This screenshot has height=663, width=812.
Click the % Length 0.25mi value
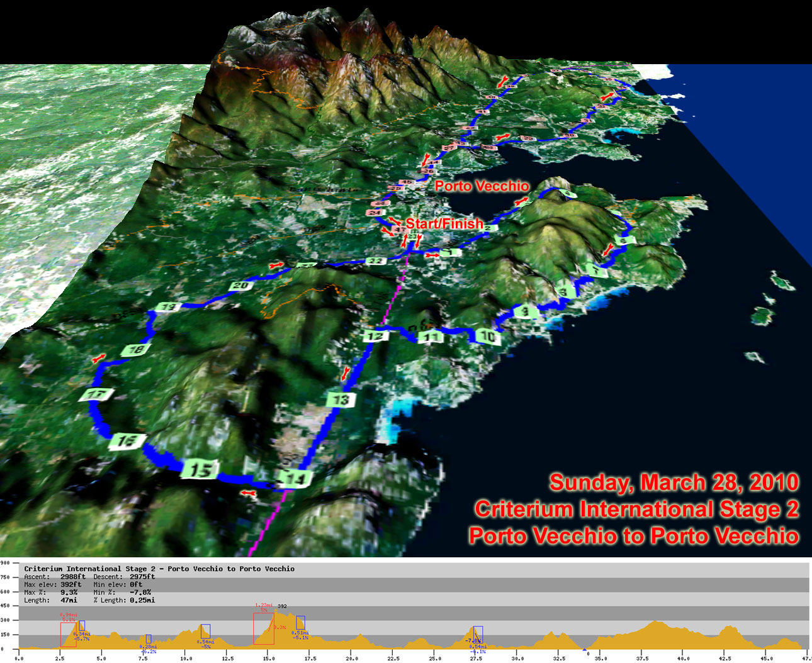pyautogui.click(x=142, y=600)
